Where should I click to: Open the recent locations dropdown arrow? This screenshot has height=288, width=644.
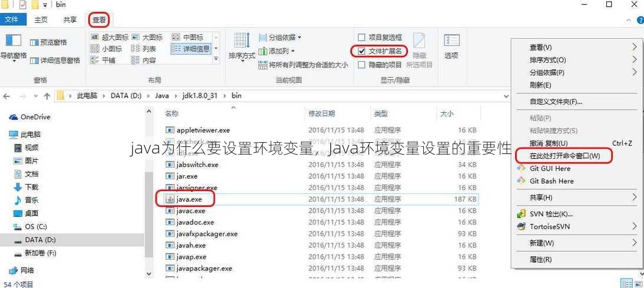pyautogui.click(x=36, y=96)
